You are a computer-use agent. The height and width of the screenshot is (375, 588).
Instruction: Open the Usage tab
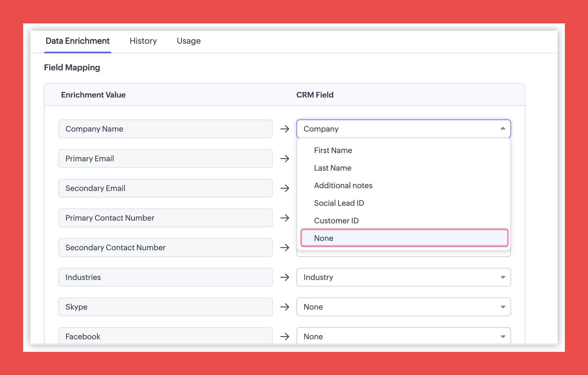(x=188, y=41)
